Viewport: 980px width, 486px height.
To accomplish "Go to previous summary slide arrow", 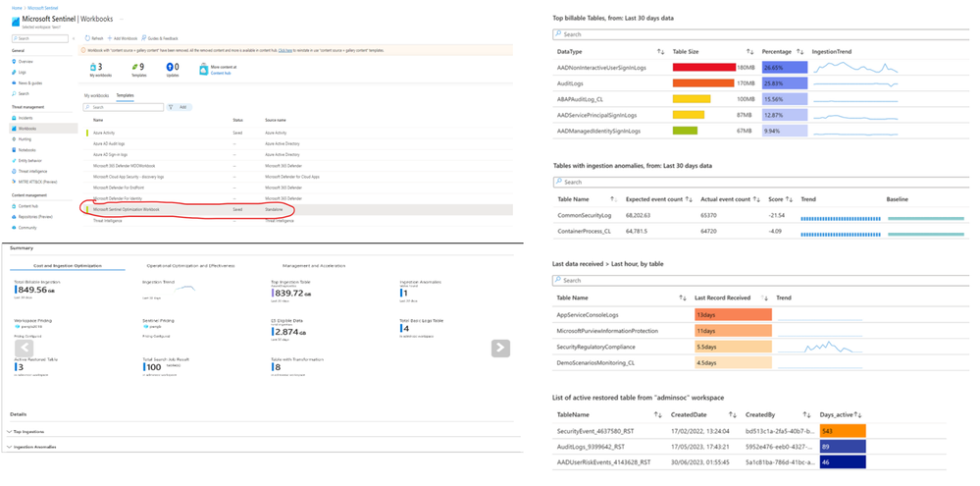I will coord(25,349).
